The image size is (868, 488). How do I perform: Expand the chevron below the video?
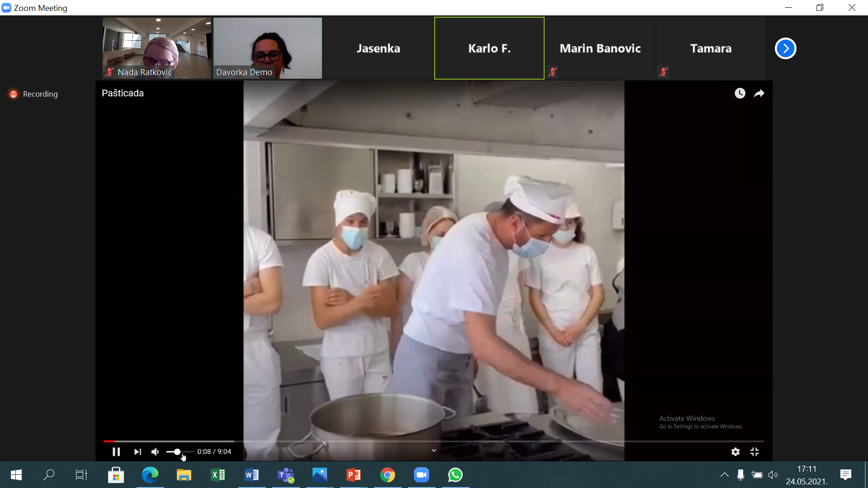[434, 450]
